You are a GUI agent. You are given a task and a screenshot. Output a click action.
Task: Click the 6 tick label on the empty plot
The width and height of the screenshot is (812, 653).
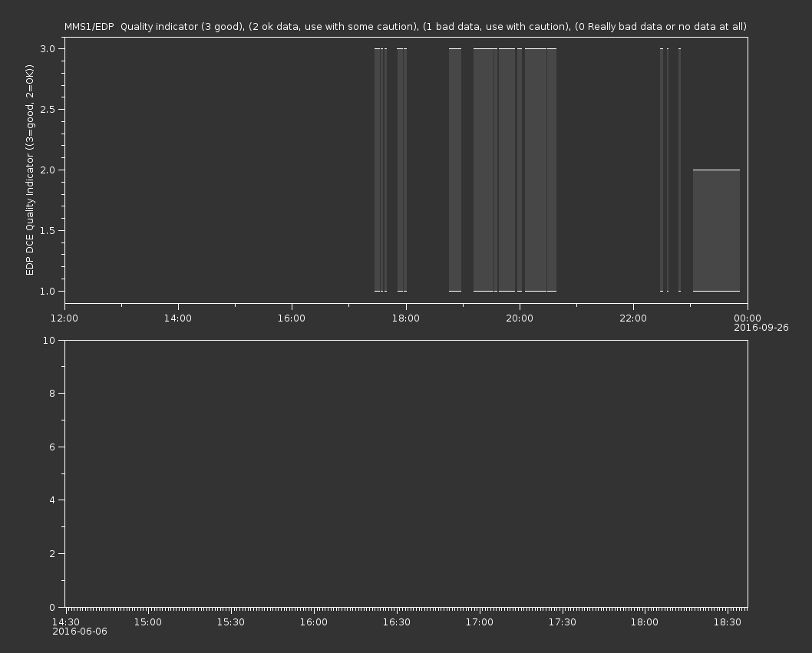[52, 447]
